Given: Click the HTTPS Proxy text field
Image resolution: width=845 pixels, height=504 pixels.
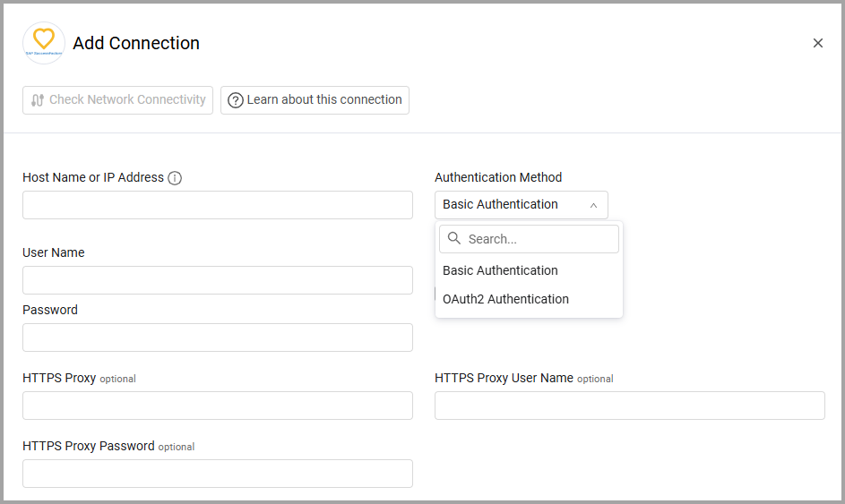Looking at the screenshot, I should tap(218, 406).
